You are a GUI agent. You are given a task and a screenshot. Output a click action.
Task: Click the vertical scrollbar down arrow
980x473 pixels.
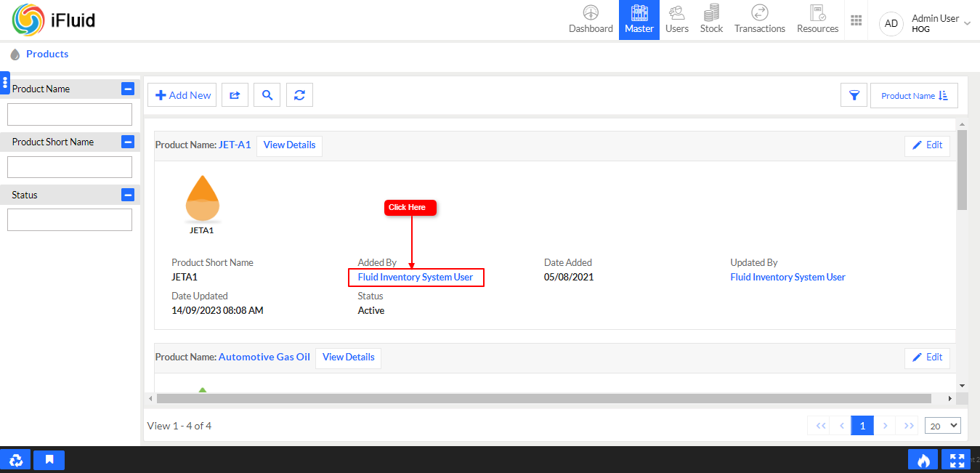click(x=962, y=385)
